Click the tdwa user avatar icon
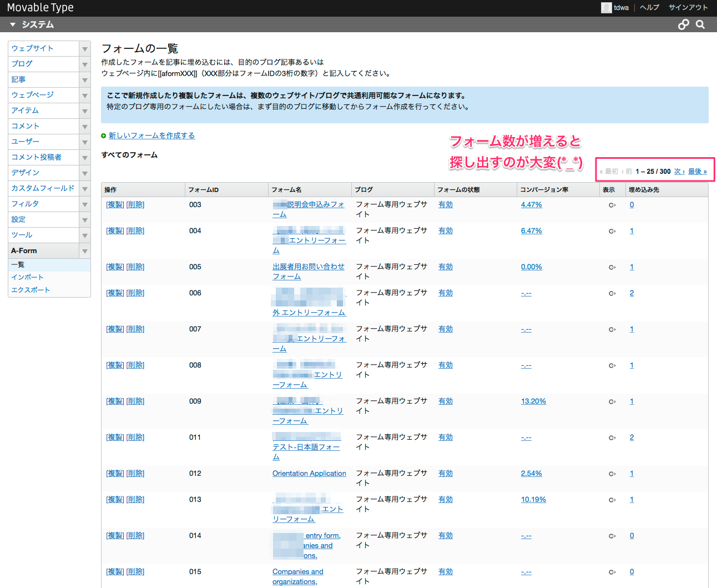Screen dimensions: 717x588 (606, 8)
